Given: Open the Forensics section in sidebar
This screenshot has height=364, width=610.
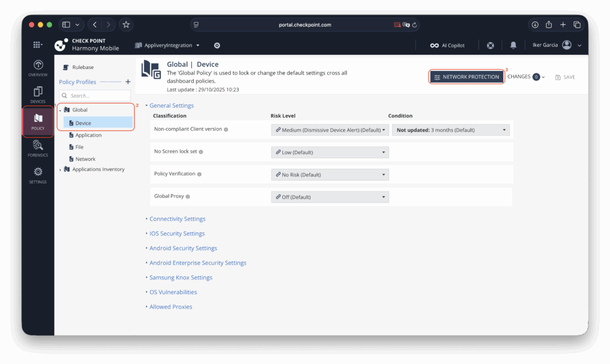Looking at the screenshot, I should pos(38,148).
